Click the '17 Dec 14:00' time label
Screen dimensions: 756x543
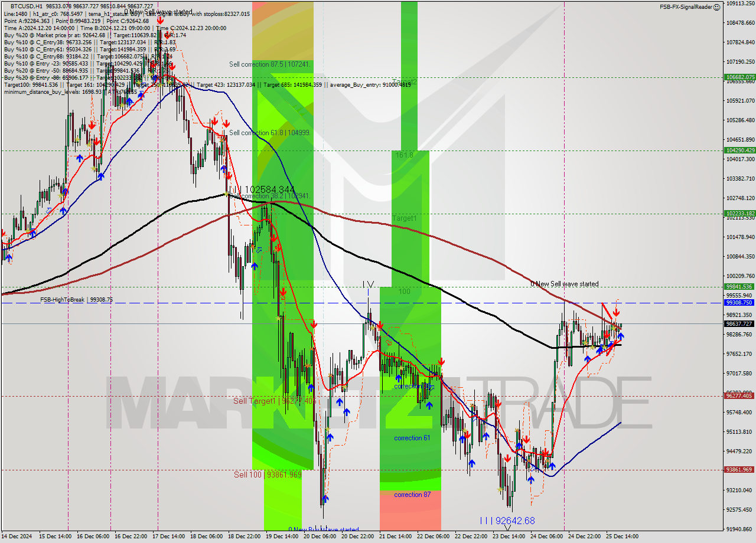(170, 537)
